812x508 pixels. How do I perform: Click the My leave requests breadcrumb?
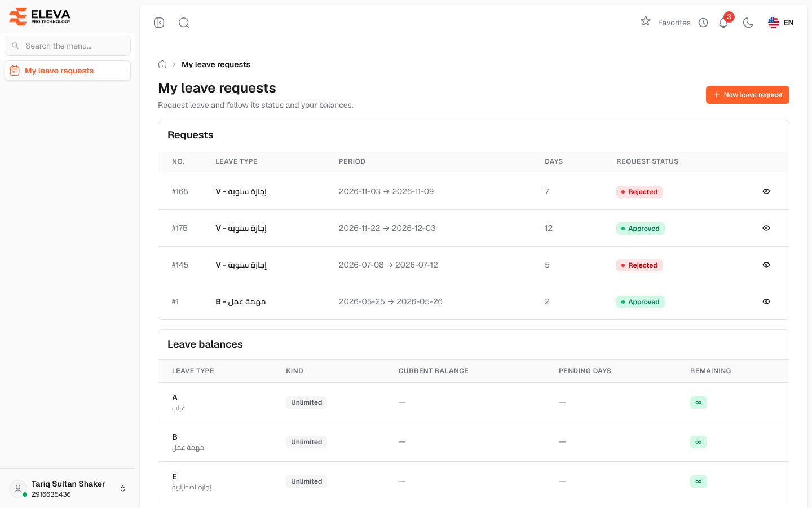(x=216, y=64)
